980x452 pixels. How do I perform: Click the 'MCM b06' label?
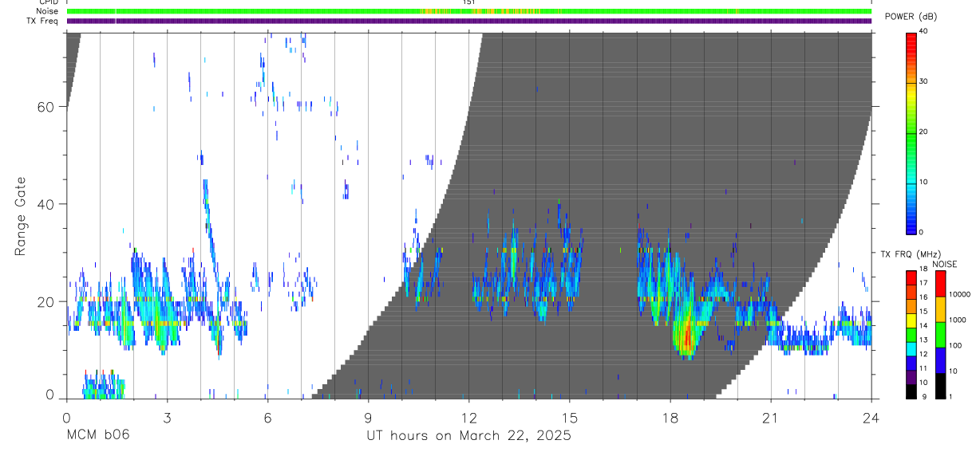[x=97, y=435]
